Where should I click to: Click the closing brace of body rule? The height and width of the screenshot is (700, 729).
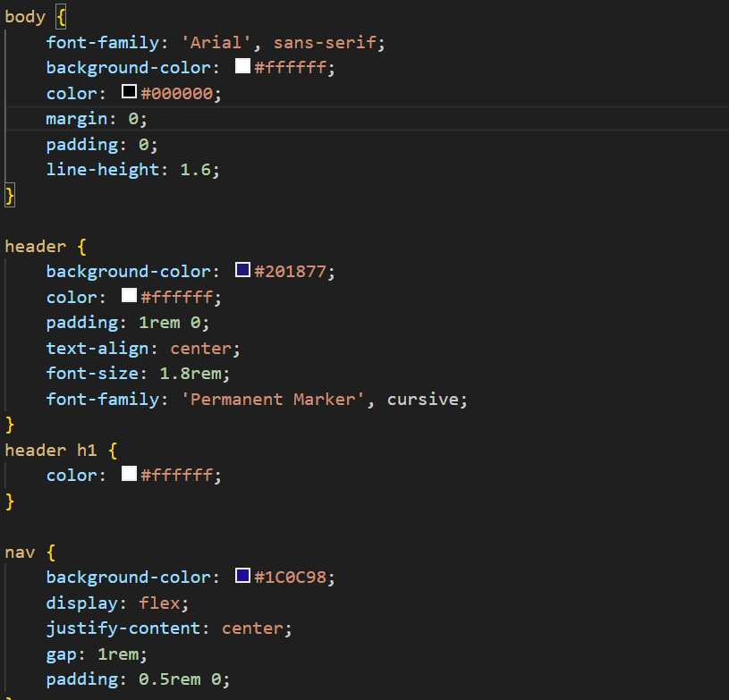click(10, 195)
